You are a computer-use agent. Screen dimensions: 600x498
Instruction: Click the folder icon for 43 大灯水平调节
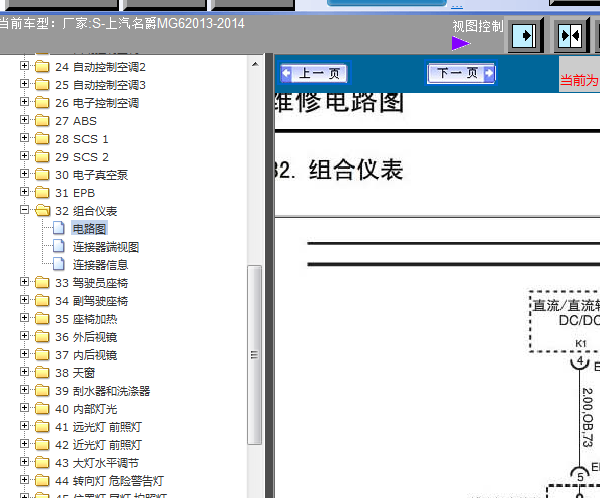[42, 462]
